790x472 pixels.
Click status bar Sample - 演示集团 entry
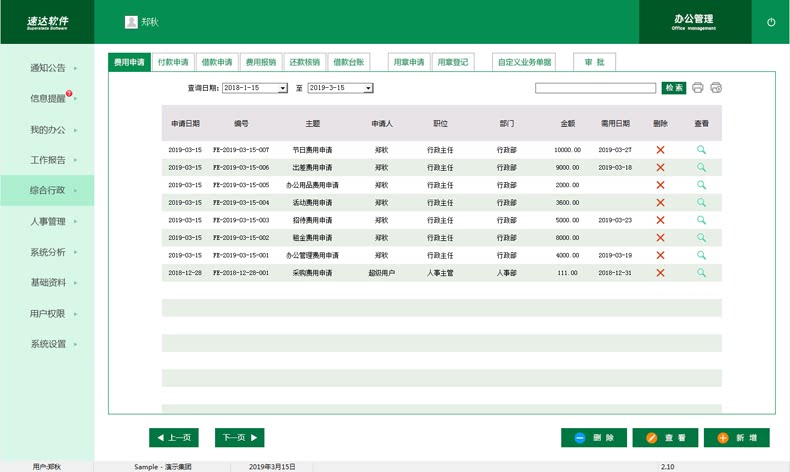[x=163, y=467]
